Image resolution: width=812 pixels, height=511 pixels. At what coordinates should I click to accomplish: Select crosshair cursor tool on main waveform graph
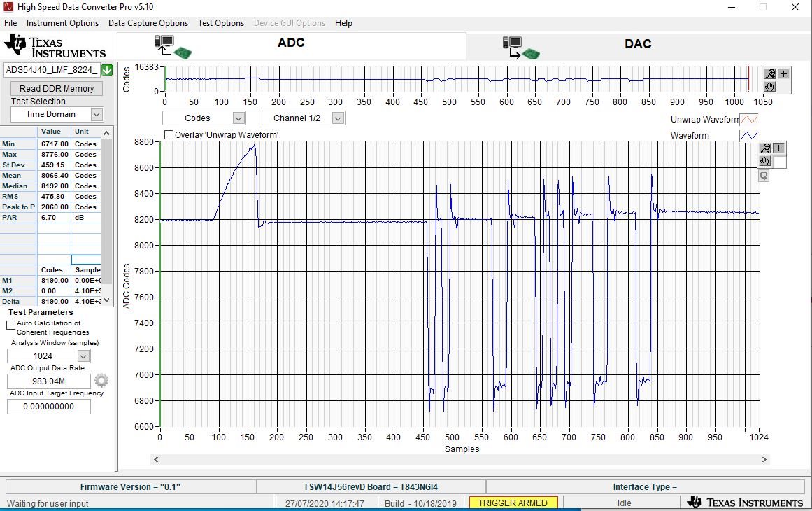[778, 148]
